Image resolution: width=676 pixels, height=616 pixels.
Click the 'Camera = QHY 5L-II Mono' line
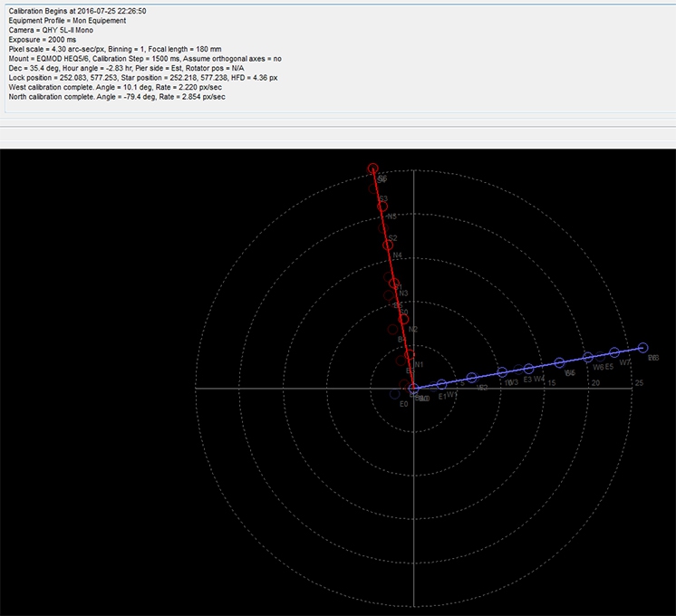tap(51, 30)
